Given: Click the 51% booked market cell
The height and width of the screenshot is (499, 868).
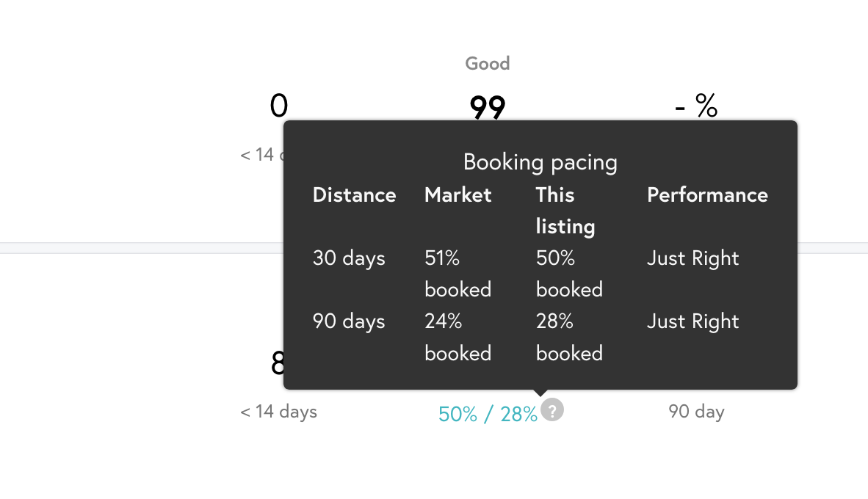Looking at the screenshot, I should pos(457,273).
